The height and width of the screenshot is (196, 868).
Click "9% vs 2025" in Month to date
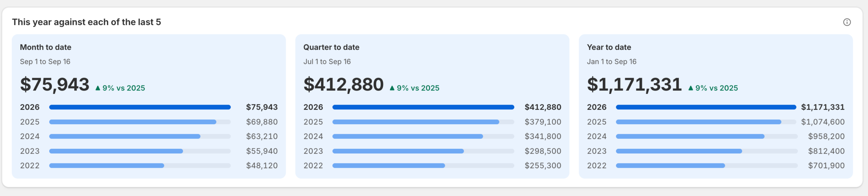[x=124, y=88]
